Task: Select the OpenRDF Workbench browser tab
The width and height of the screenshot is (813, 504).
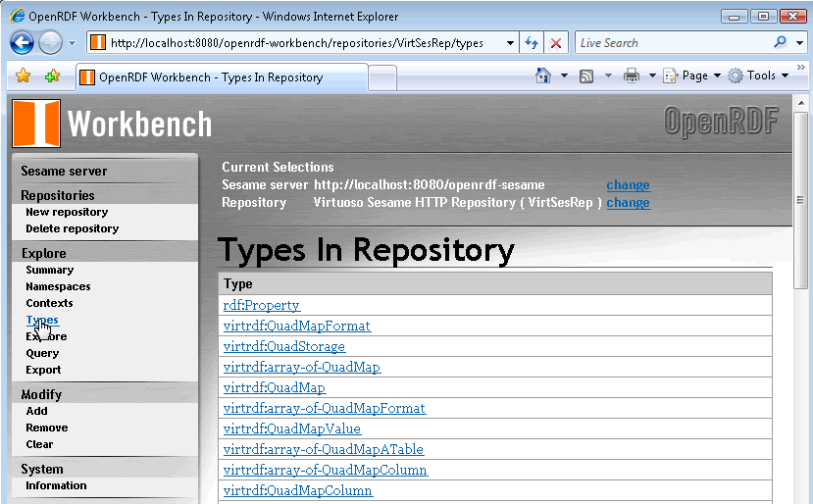Action: pyautogui.click(x=221, y=77)
